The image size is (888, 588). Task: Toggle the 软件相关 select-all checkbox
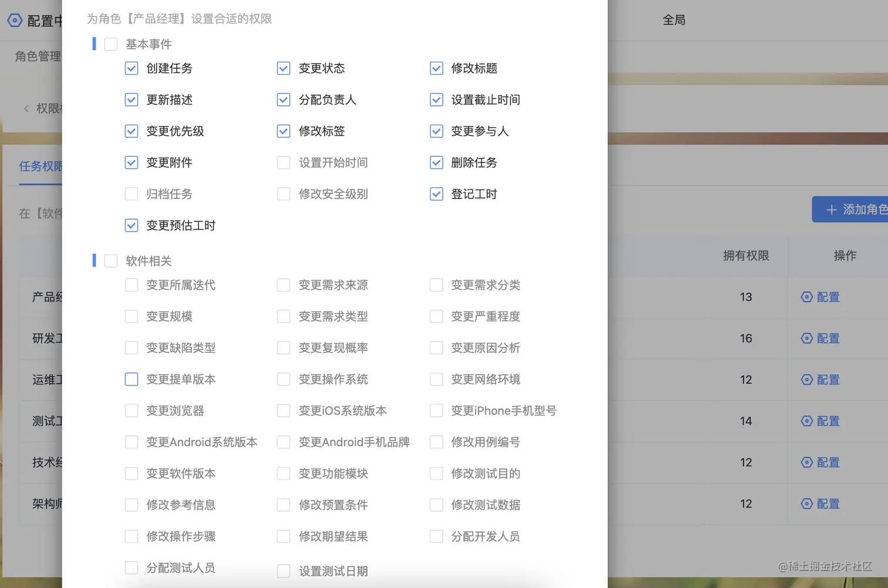click(111, 261)
